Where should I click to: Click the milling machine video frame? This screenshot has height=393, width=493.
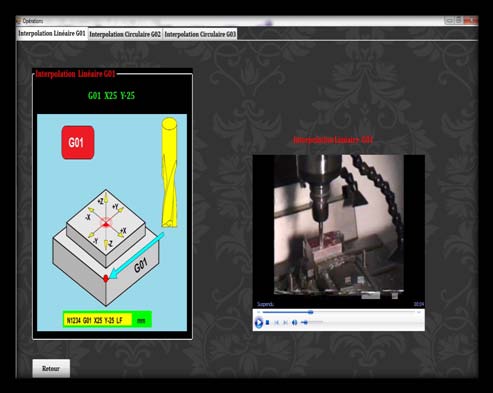(x=339, y=225)
